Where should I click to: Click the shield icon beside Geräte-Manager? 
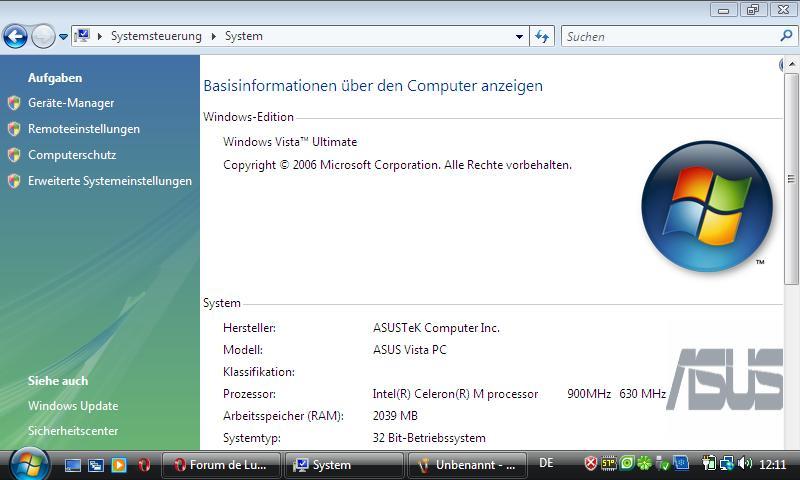[14, 103]
